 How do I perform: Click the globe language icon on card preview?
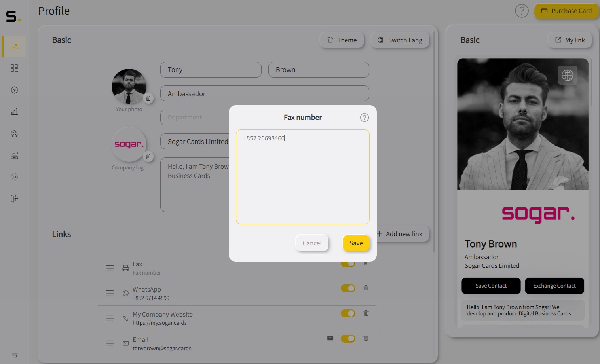(x=568, y=75)
